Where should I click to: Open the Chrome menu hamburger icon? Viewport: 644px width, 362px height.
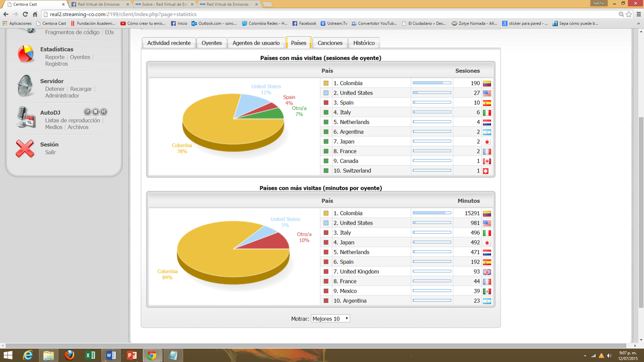(638, 14)
